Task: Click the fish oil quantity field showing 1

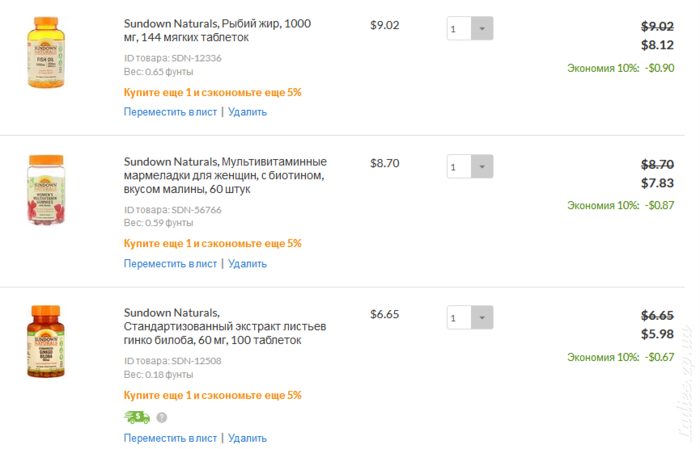Action: (x=459, y=29)
